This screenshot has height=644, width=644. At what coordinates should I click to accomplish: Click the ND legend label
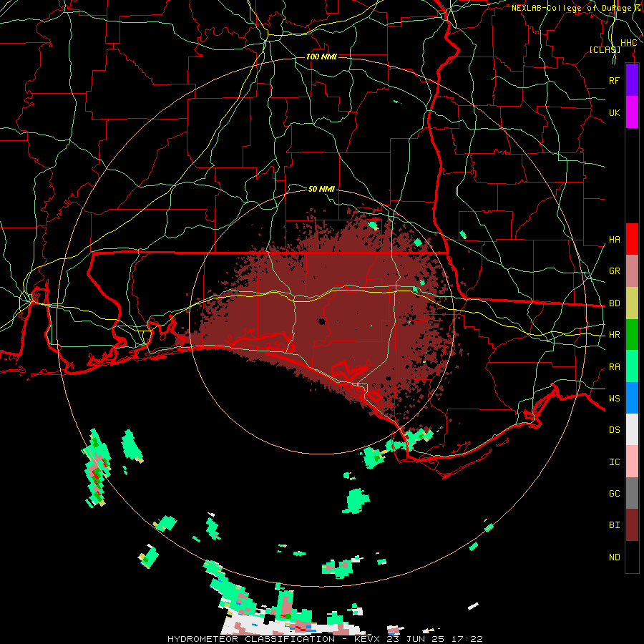pyautogui.click(x=614, y=557)
